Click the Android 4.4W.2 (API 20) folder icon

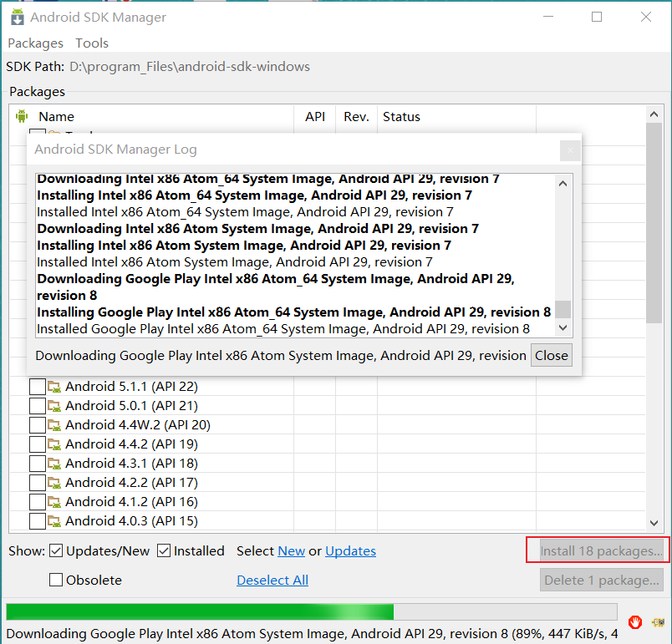click(54, 425)
